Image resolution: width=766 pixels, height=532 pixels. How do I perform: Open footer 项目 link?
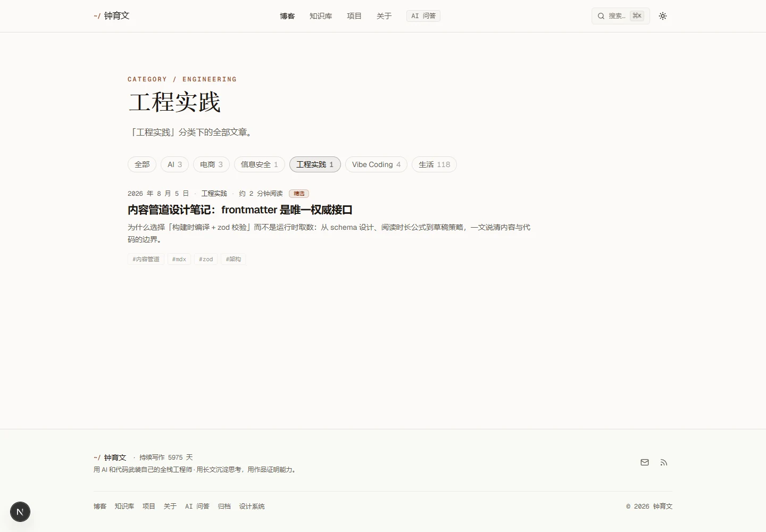coord(149,506)
